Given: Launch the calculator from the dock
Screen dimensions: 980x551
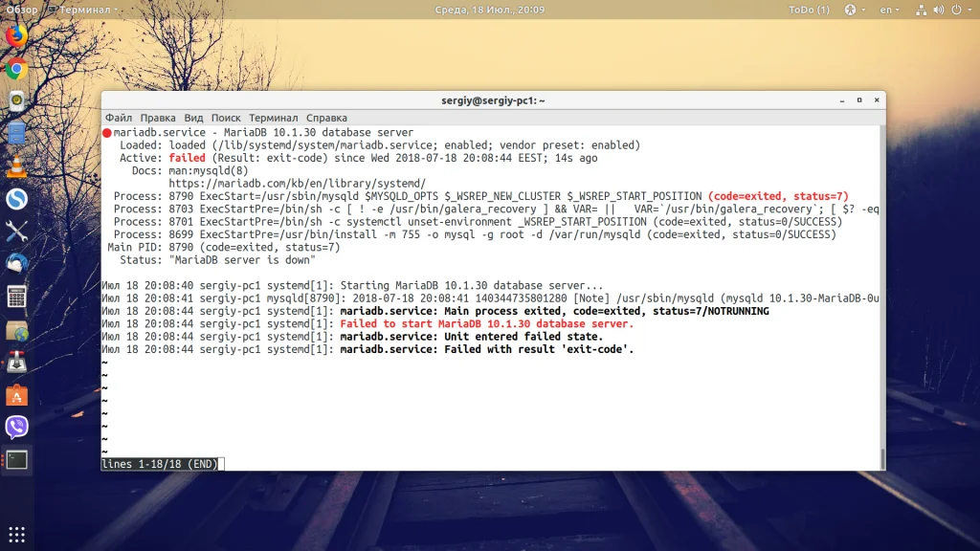Looking at the screenshot, I should [16, 297].
